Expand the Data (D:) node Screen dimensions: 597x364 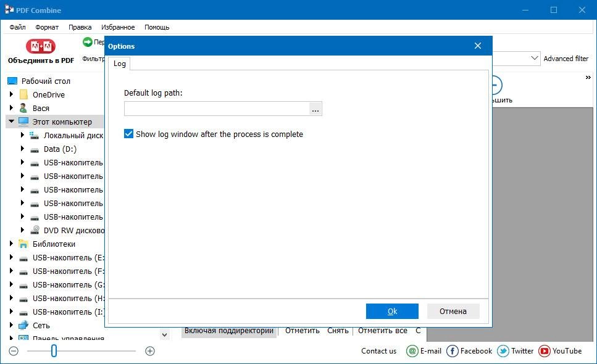[22, 148]
